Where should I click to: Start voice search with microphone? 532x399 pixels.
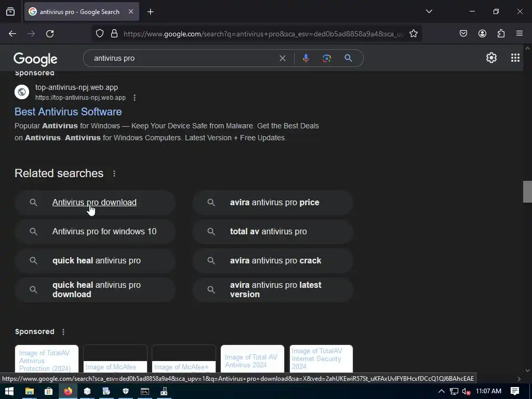(x=305, y=58)
